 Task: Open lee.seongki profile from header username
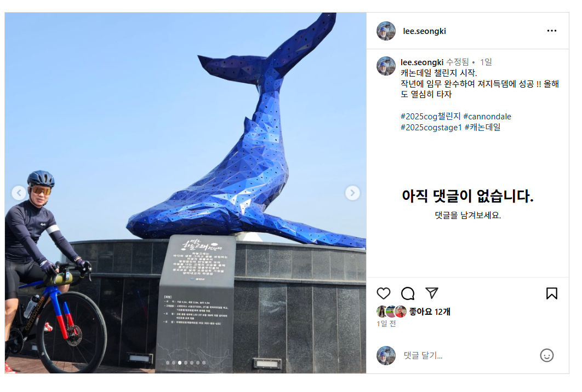click(x=424, y=31)
